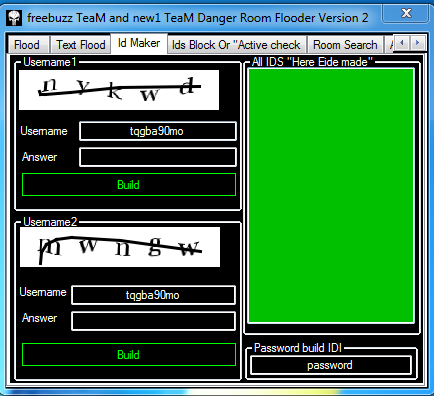Screen dimensions: 434x396
Task: Select the Id Maker tab
Action: 139,43
